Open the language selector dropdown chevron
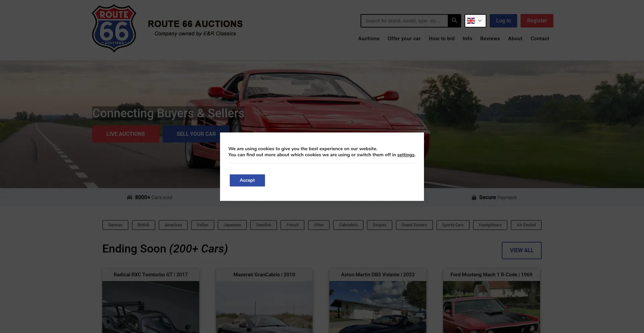Viewport: 644px width, 333px height. pos(480,21)
